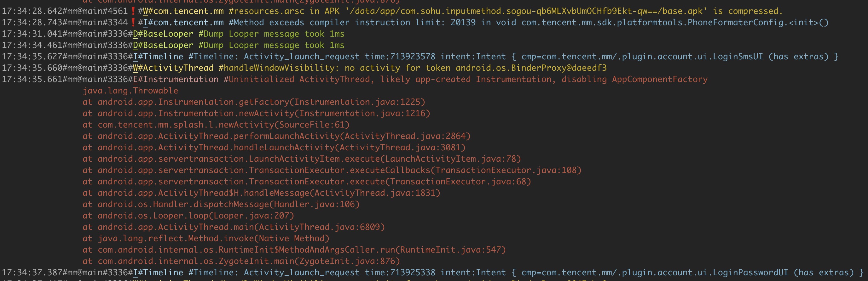Click the com.tencent.mm.splash.l.newActivity frame
The width and height of the screenshot is (868, 281).
(x=216, y=125)
